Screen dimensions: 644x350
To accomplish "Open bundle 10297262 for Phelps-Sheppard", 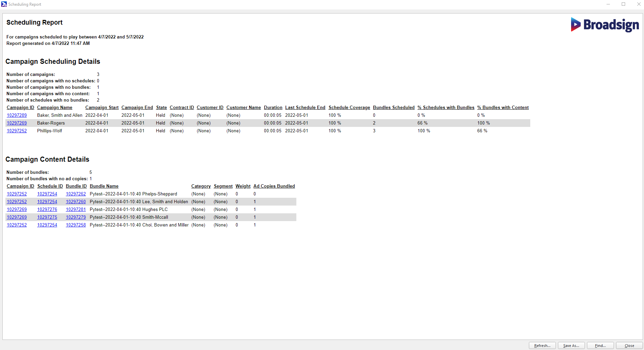I will 76,194.
